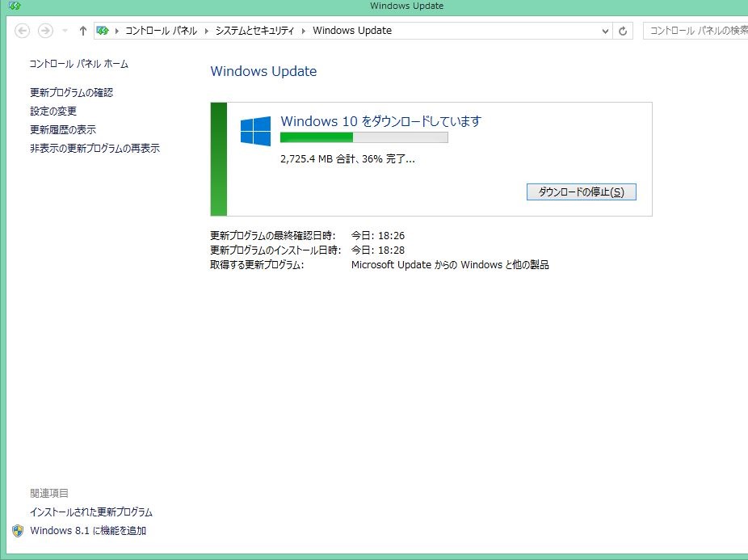Screen dimensions: 748x560
Task: Click the 2,725.4 MB 合計、36% 完了 status text
Action: coord(348,159)
